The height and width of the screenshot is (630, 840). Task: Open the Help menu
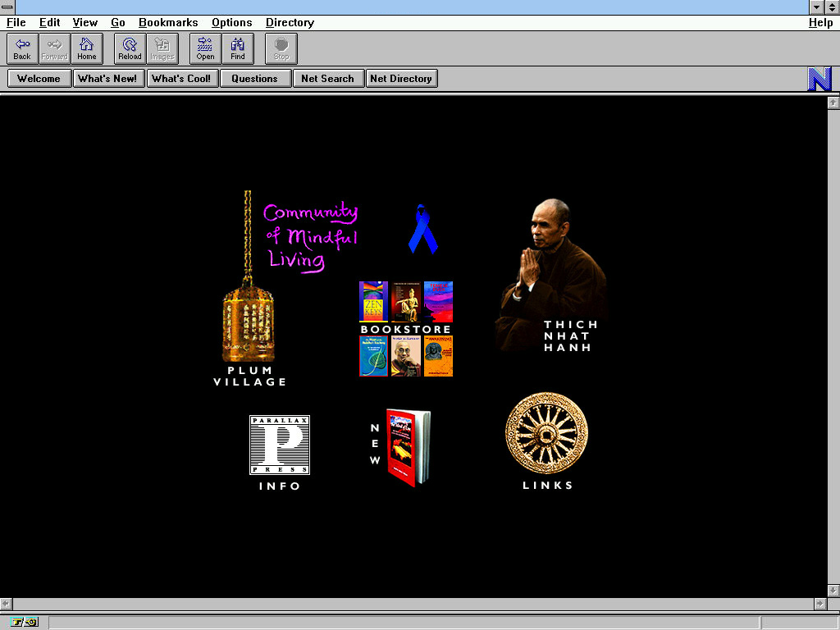click(820, 23)
